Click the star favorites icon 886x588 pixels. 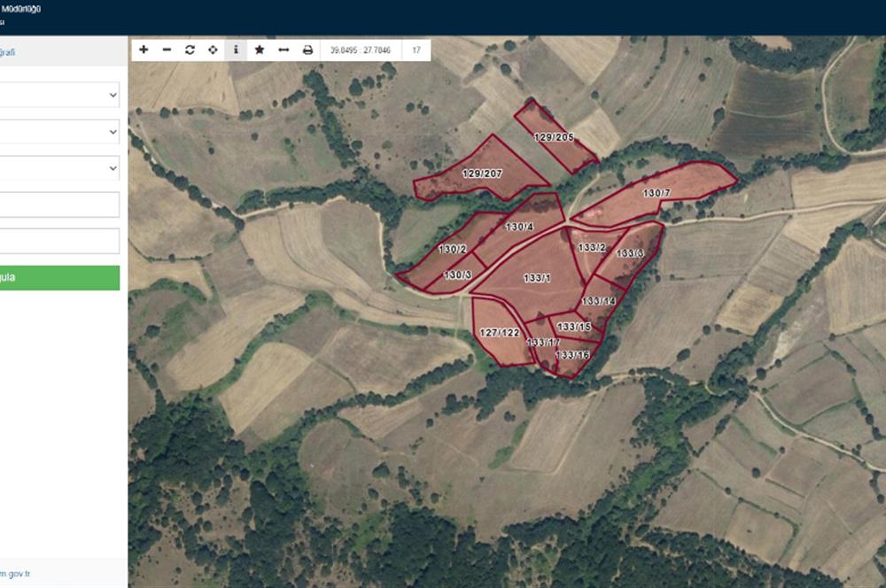[260, 50]
